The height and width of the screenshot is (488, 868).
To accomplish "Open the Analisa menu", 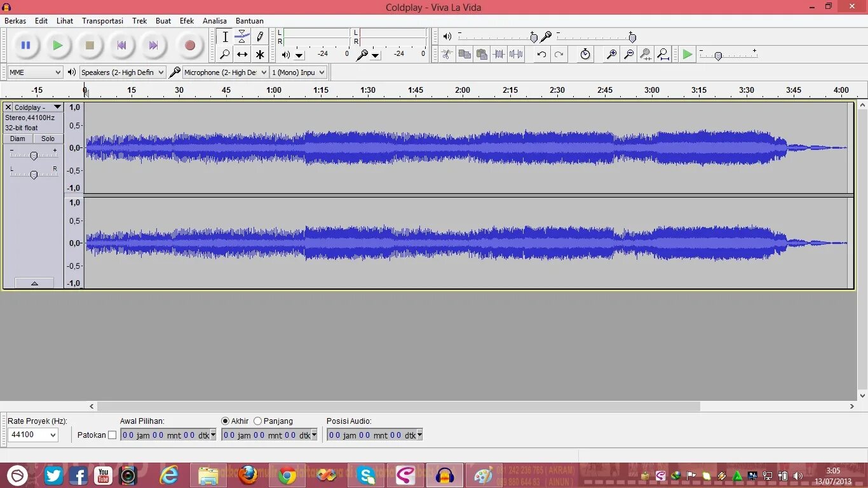I will [215, 21].
